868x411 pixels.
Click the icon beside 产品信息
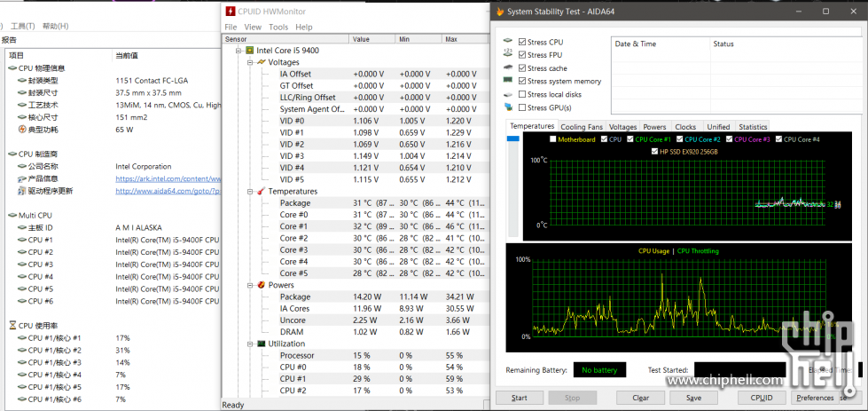click(x=21, y=179)
